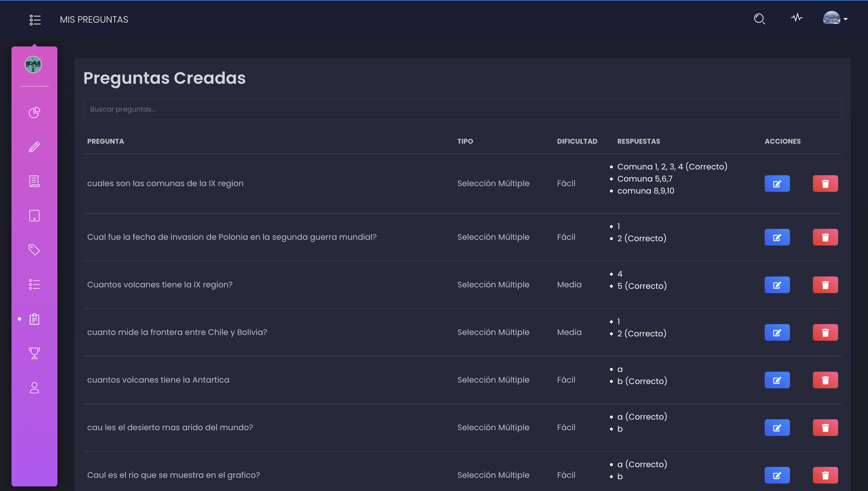
Task: Click edit button for volcanes IX region question
Action: tap(777, 284)
